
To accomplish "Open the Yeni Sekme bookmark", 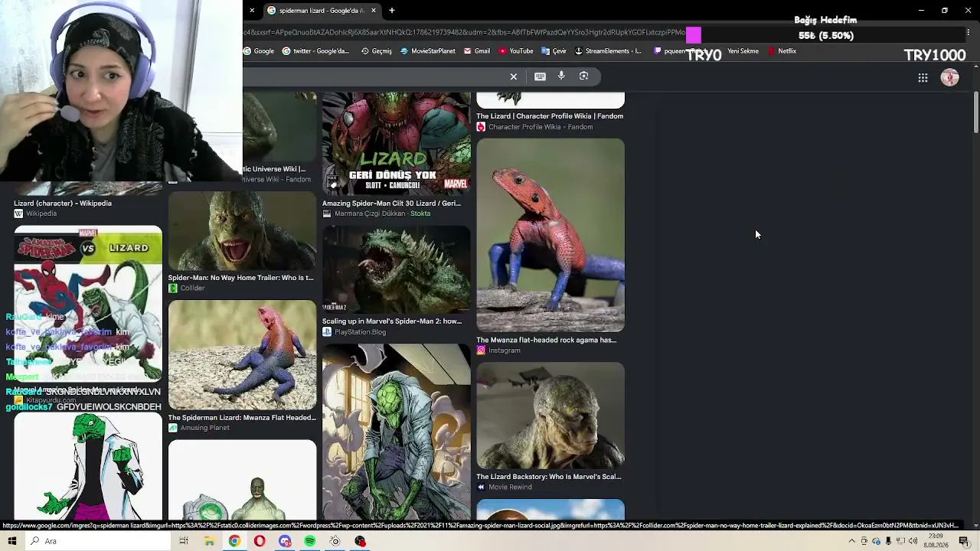I will 743,51.
